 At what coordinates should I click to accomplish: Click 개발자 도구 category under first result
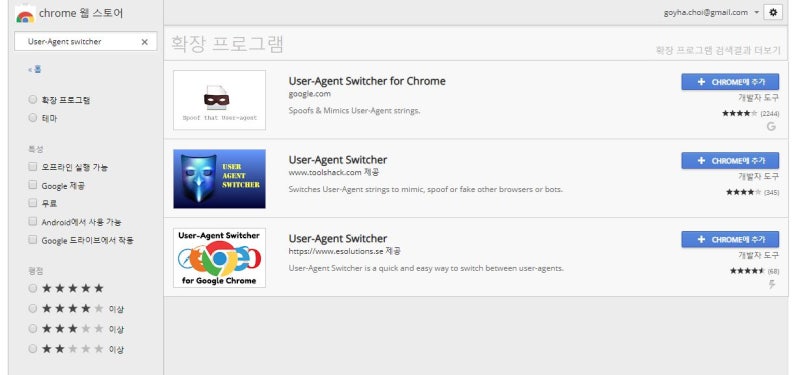tap(759, 97)
